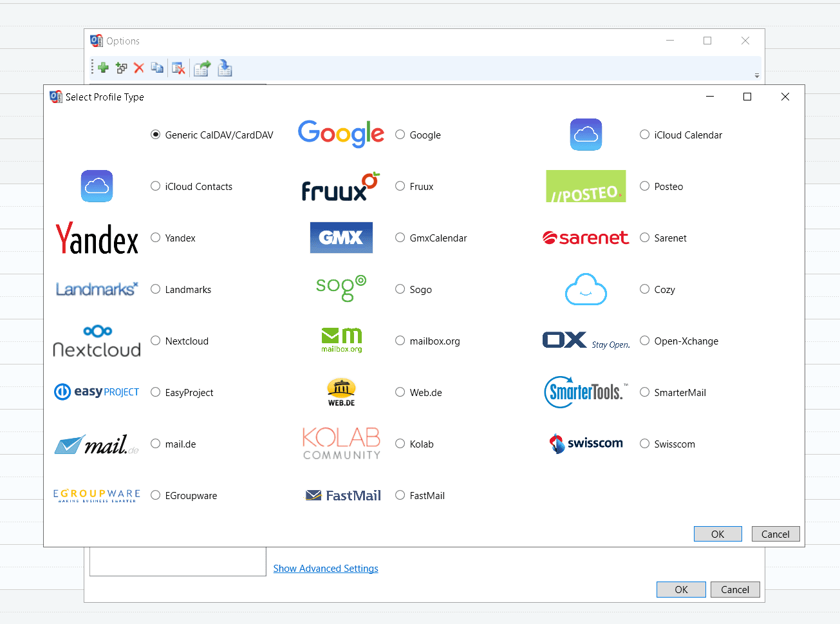Click OK in the Options window
This screenshot has width=840, height=624.
pyautogui.click(x=681, y=589)
